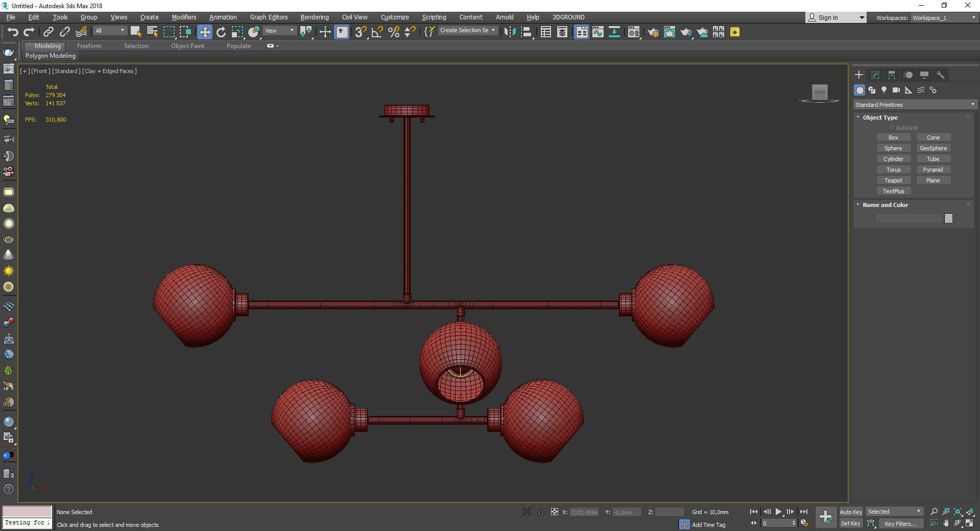This screenshot has height=531, width=980.
Task: Create a Teapot primitive button
Action: (893, 180)
